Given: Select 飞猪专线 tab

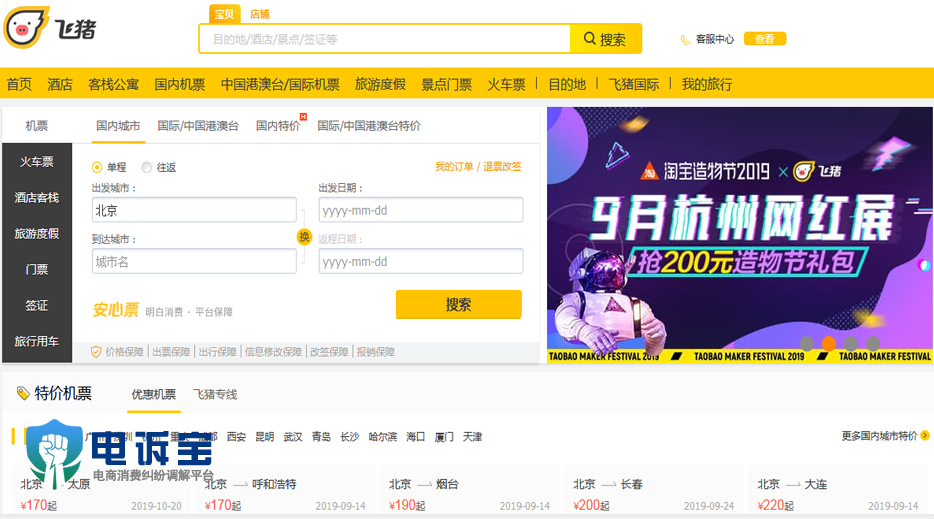Looking at the screenshot, I should click(x=215, y=394).
